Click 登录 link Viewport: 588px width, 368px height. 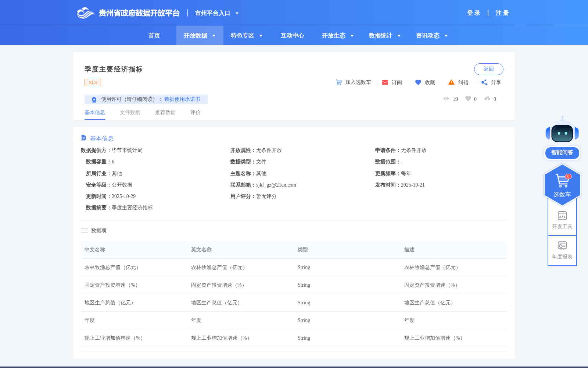click(x=474, y=13)
